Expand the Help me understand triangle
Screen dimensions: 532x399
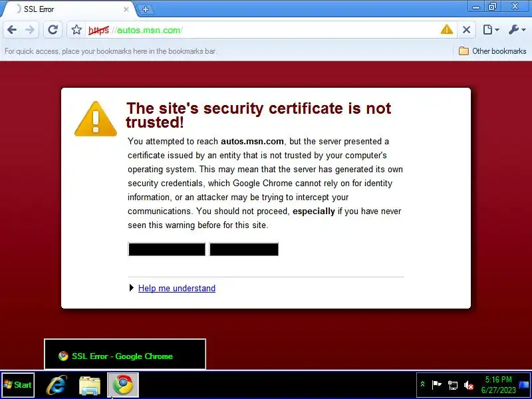pyautogui.click(x=132, y=288)
